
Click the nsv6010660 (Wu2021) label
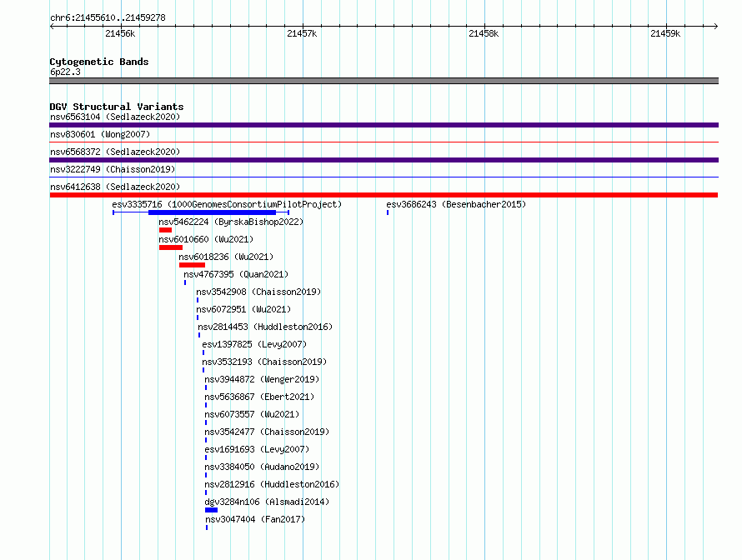click(x=206, y=239)
